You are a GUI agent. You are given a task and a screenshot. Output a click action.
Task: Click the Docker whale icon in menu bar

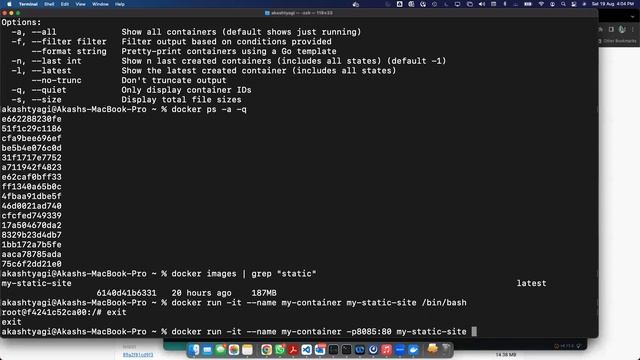(x=356, y=4)
